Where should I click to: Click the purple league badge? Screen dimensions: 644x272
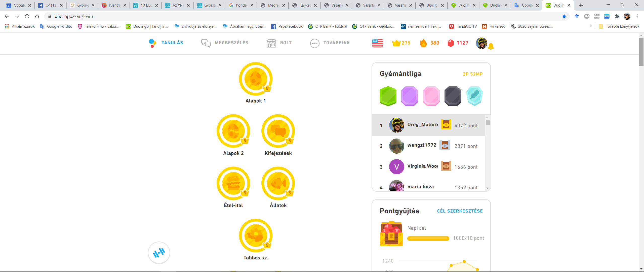[x=410, y=96]
